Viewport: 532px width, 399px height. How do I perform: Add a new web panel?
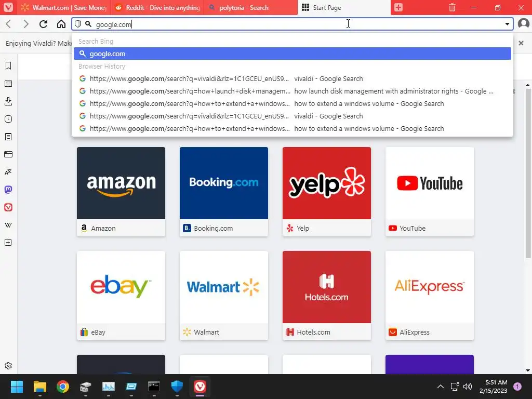tap(8, 243)
